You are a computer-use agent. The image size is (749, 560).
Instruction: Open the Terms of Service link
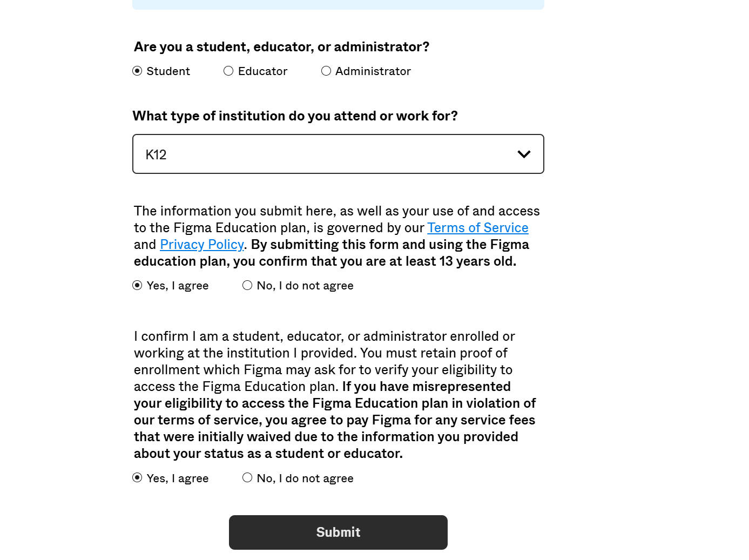477,228
